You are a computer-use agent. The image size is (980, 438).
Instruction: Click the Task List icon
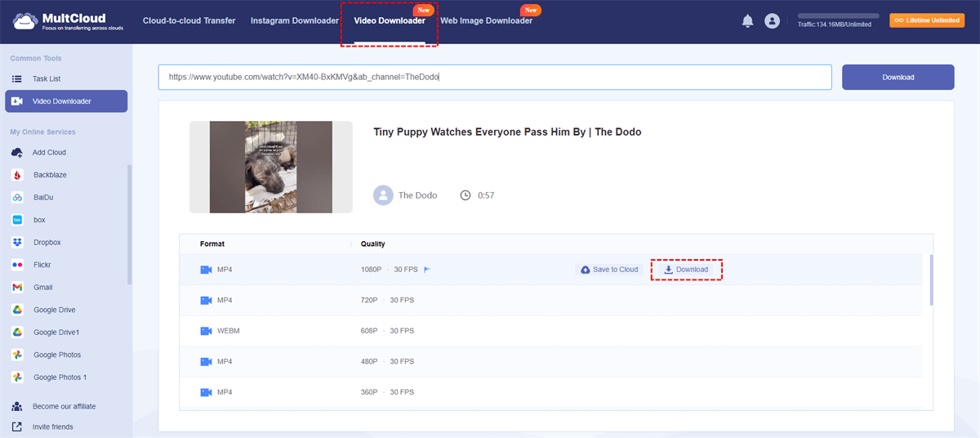(x=17, y=78)
